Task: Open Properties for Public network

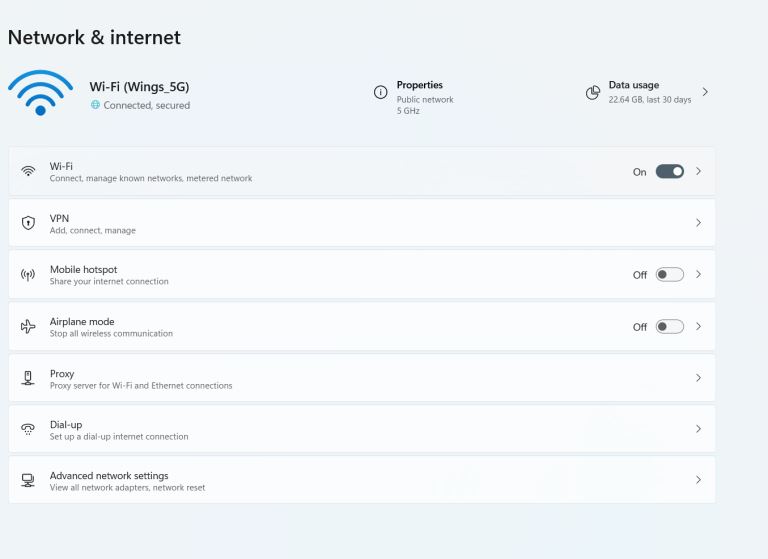Action: pyautogui.click(x=419, y=97)
